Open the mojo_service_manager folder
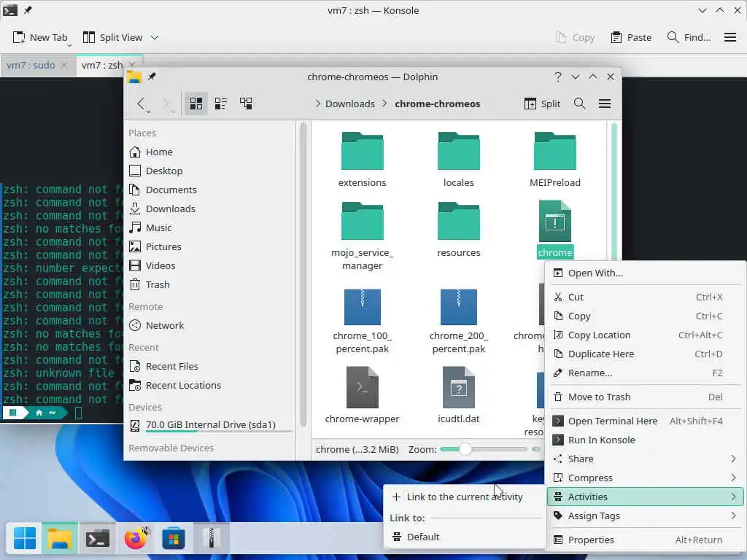747x560 pixels. pyautogui.click(x=362, y=236)
